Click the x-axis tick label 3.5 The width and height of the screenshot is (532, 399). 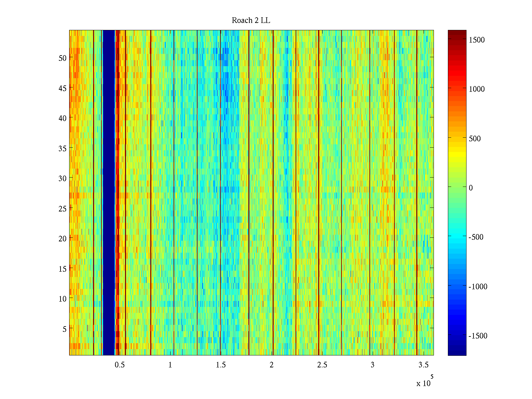(x=423, y=365)
